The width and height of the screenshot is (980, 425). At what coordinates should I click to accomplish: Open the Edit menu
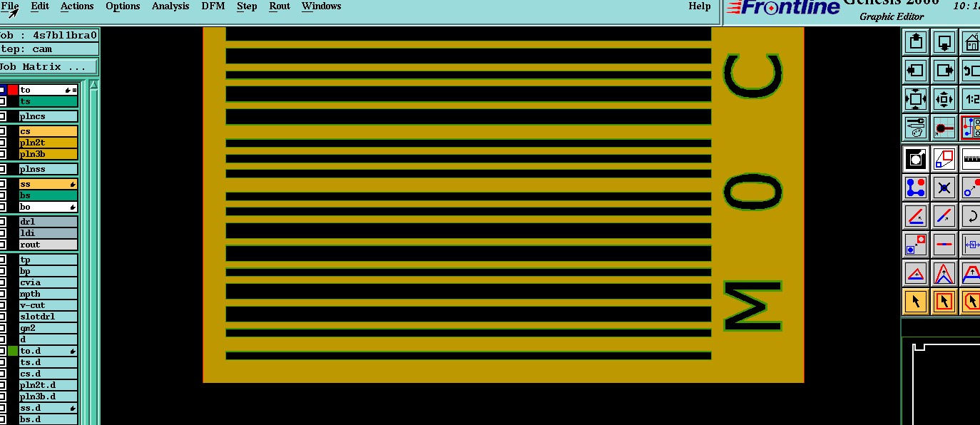[40, 6]
